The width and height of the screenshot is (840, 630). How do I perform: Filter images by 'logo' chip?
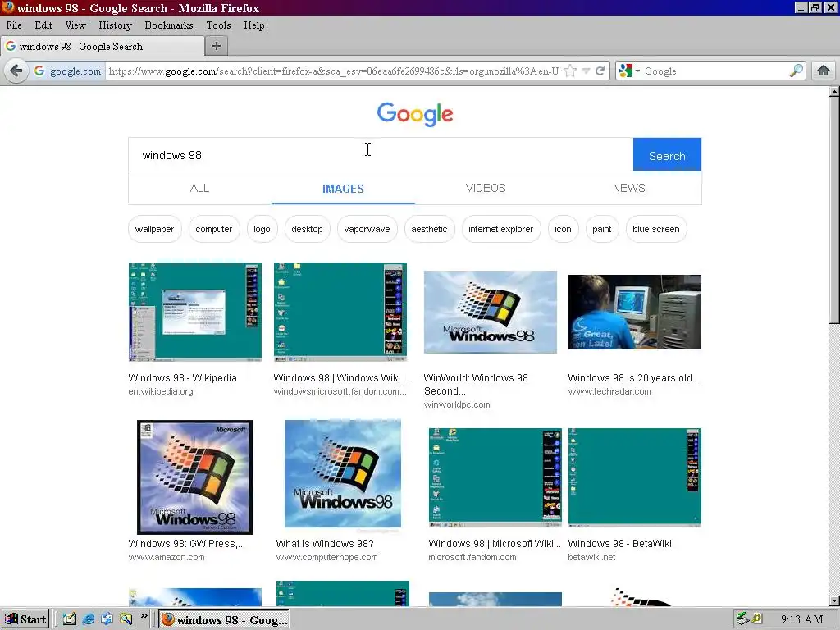point(262,229)
